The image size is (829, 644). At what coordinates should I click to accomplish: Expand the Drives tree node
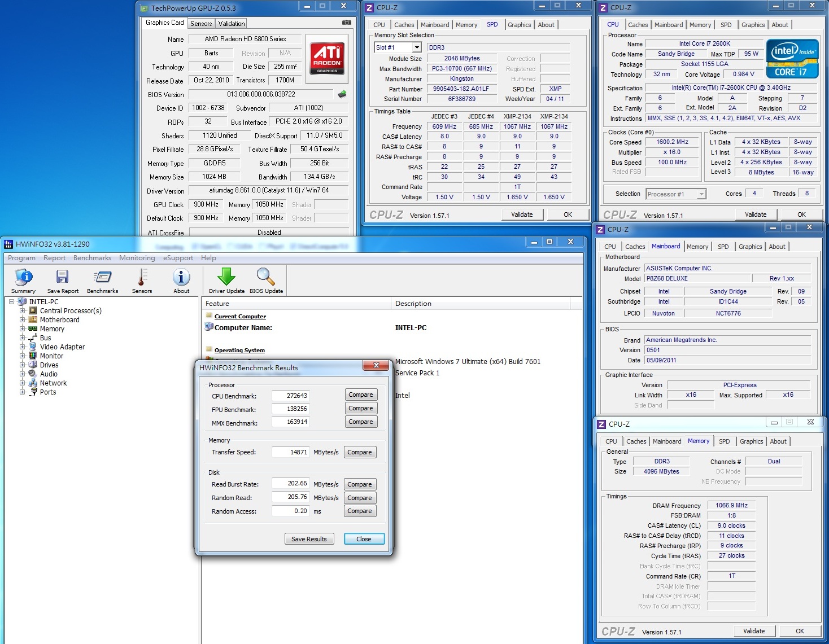[23, 365]
